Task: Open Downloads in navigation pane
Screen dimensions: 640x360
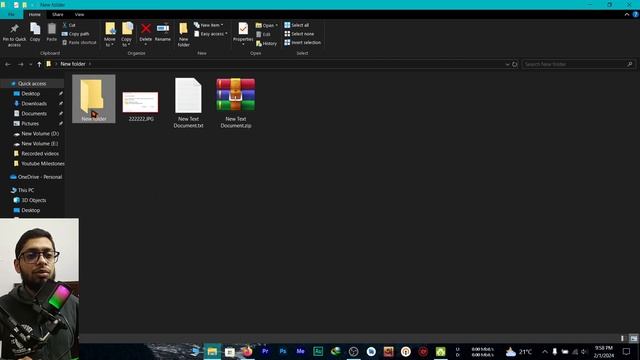Action: coord(34,104)
